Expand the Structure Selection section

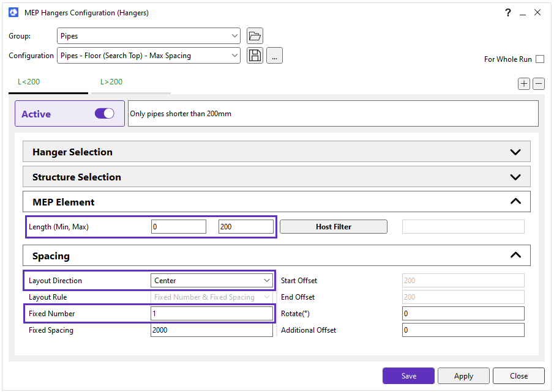pos(515,177)
